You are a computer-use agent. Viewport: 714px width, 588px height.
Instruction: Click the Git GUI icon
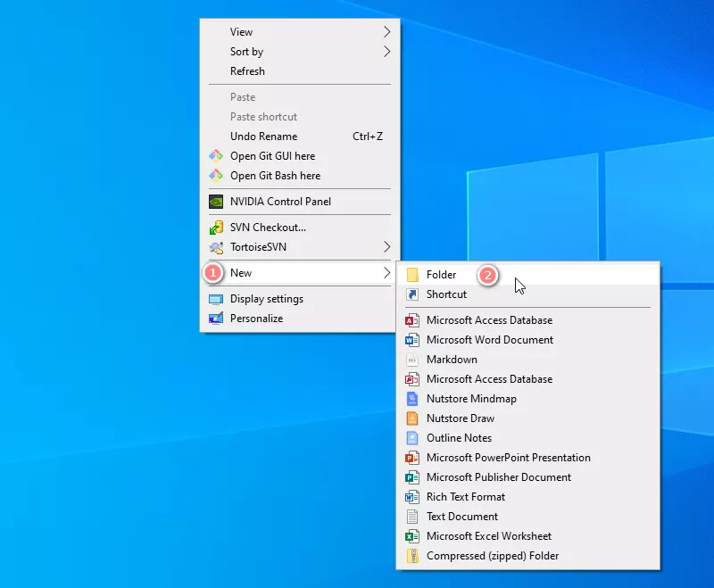click(216, 156)
